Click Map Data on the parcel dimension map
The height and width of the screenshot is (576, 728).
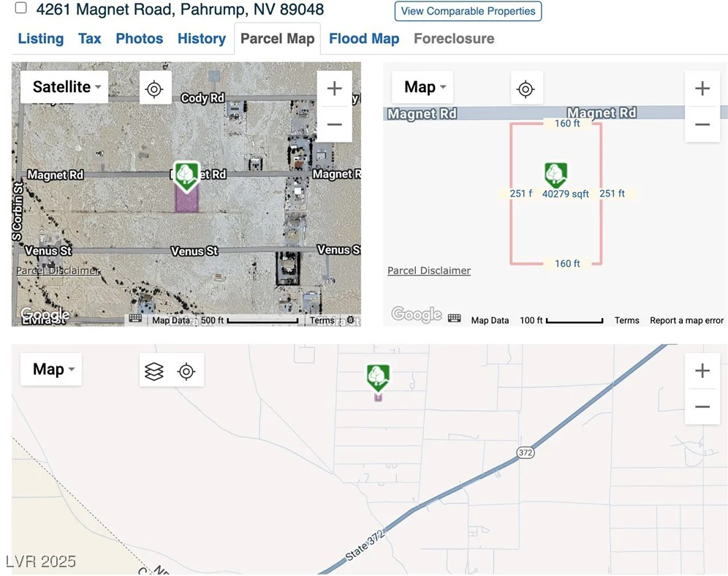pos(490,320)
